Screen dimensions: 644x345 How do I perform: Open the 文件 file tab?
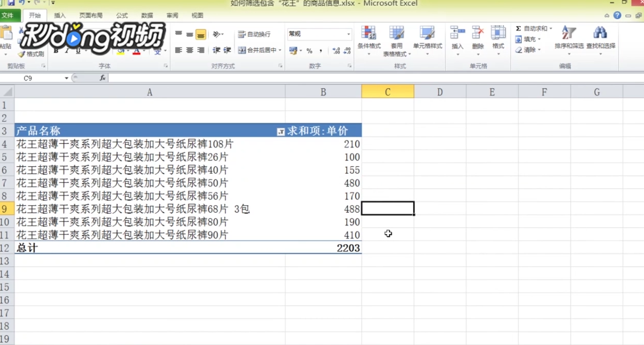point(8,16)
